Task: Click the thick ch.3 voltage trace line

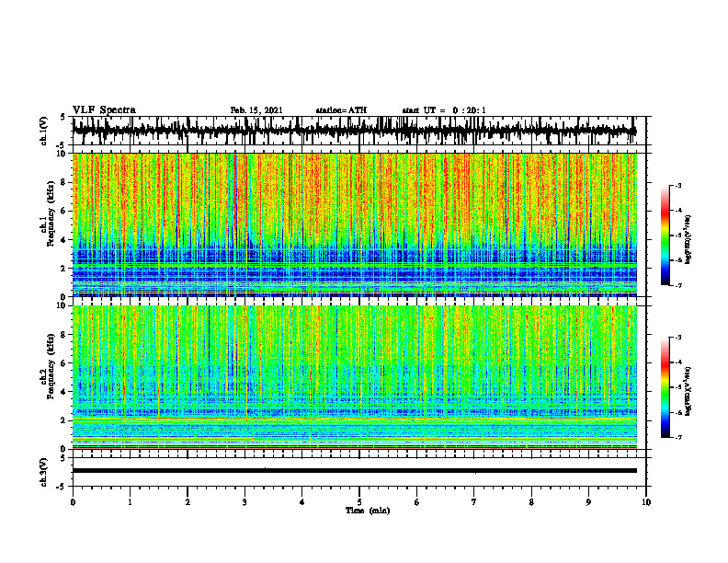Action: (355, 471)
